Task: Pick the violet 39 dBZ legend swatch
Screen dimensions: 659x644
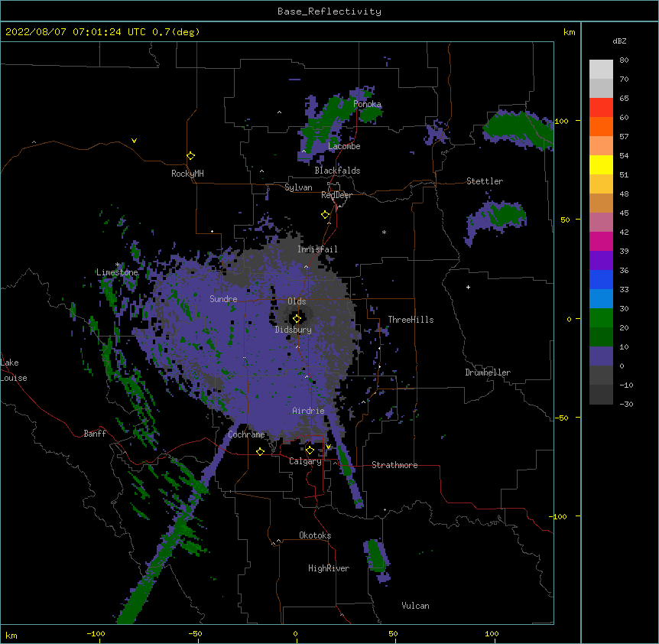Action: tap(601, 261)
